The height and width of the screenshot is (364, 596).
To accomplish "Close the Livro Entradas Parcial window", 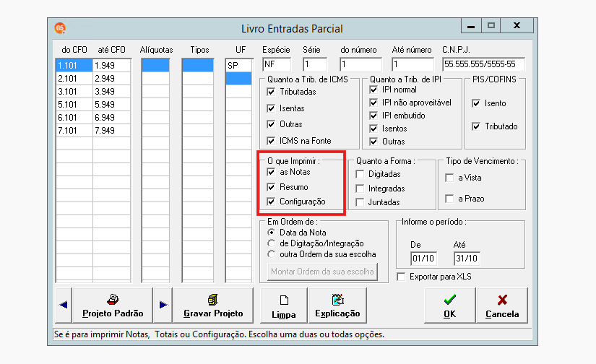I will click(517, 25).
